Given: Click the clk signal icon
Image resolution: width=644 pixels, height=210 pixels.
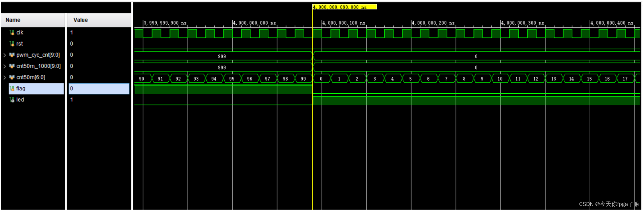Looking at the screenshot, I should [x=12, y=32].
